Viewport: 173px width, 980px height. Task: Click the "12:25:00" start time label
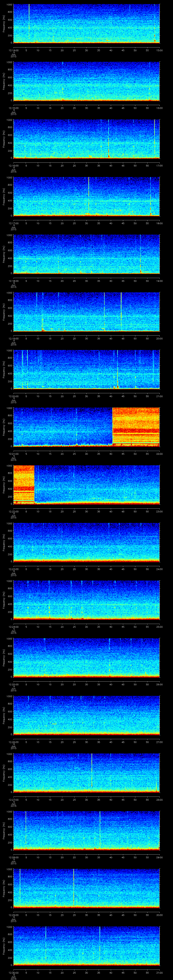point(14,684)
